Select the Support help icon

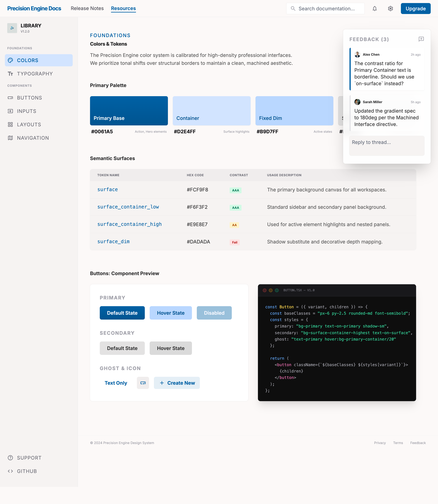[11, 458]
